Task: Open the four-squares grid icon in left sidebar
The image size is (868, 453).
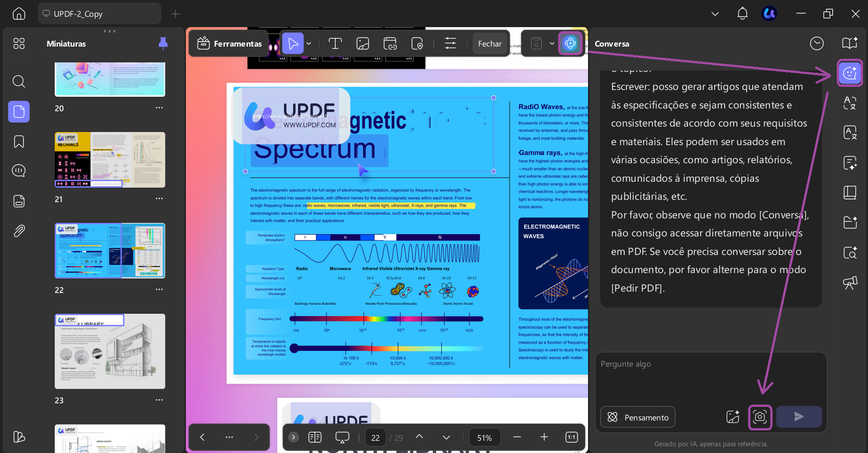Action: point(19,43)
